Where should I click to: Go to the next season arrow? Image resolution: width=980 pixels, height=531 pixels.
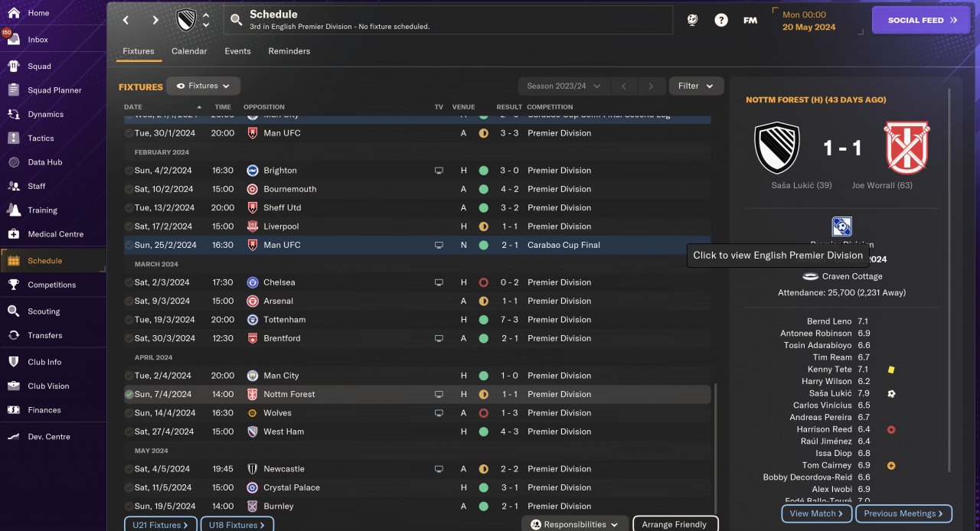[652, 86]
